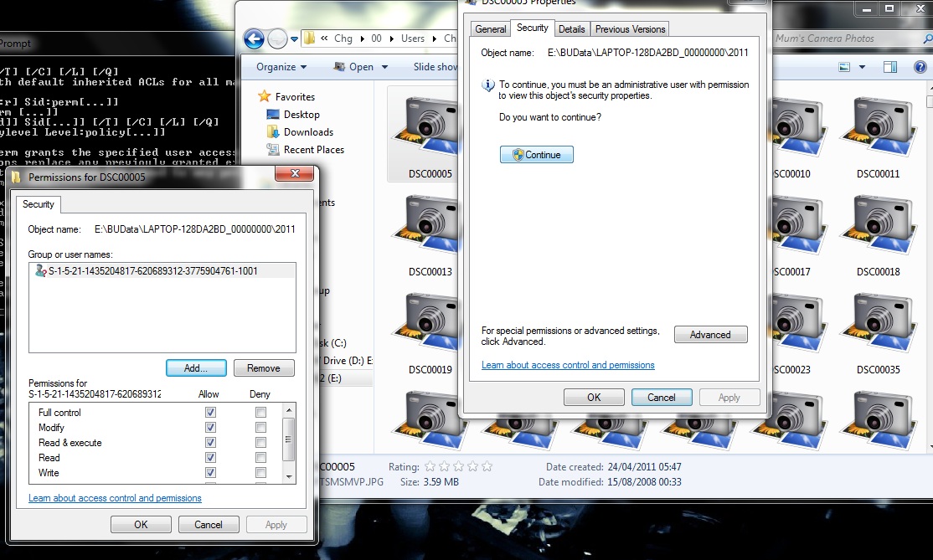This screenshot has width=933, height=560.
Task: Click the information icon in Properties dialog
Action: tap(488, 85)
